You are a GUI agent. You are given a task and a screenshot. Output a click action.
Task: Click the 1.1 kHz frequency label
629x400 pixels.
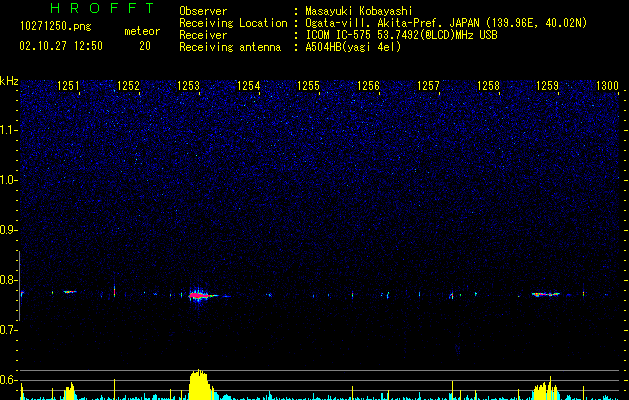click(7, 130)
